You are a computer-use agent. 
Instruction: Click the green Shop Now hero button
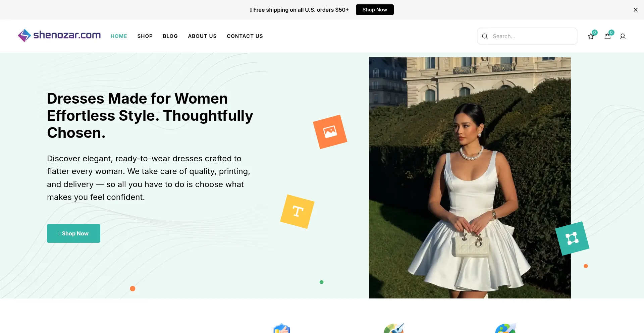point(73,233)
